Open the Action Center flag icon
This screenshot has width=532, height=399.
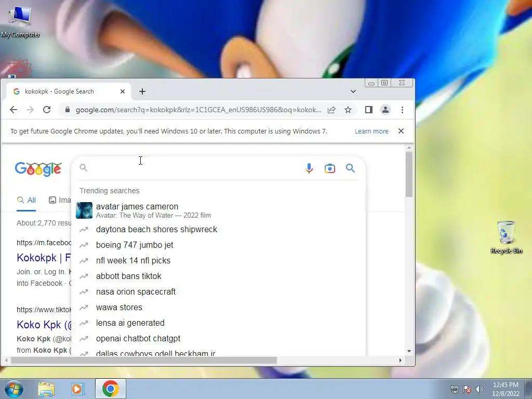click(467, 389)
